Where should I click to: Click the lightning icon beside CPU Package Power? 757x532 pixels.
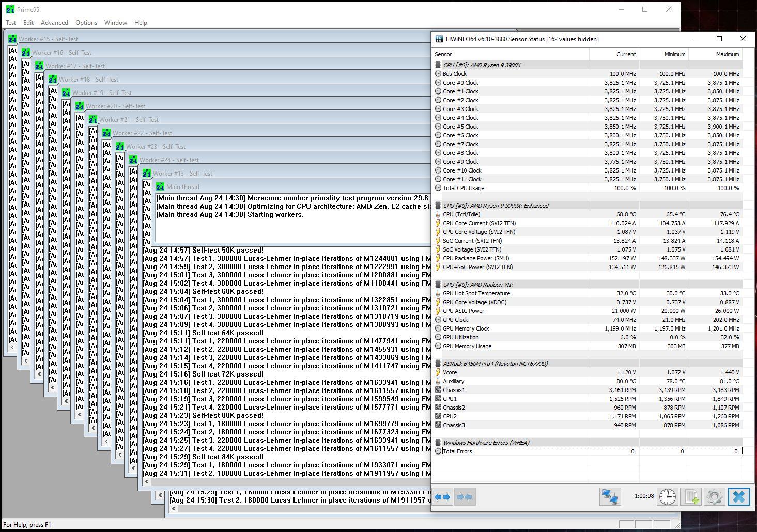pos(438,258)
